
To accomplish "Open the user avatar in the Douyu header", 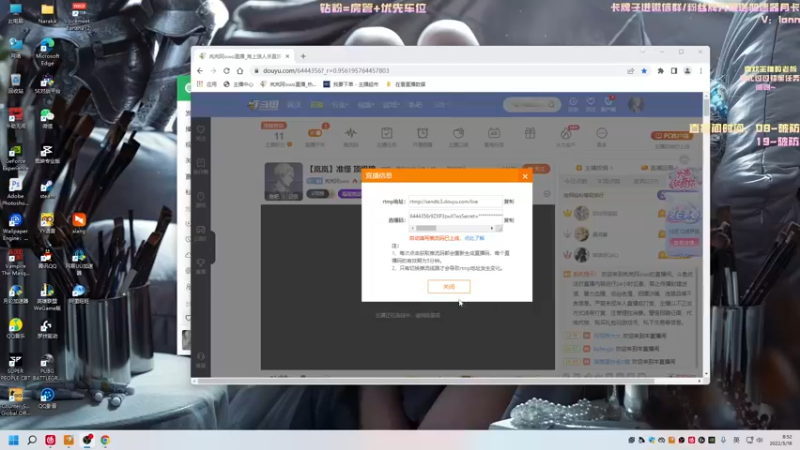I will pyautogui.click(x=635, y=105).
